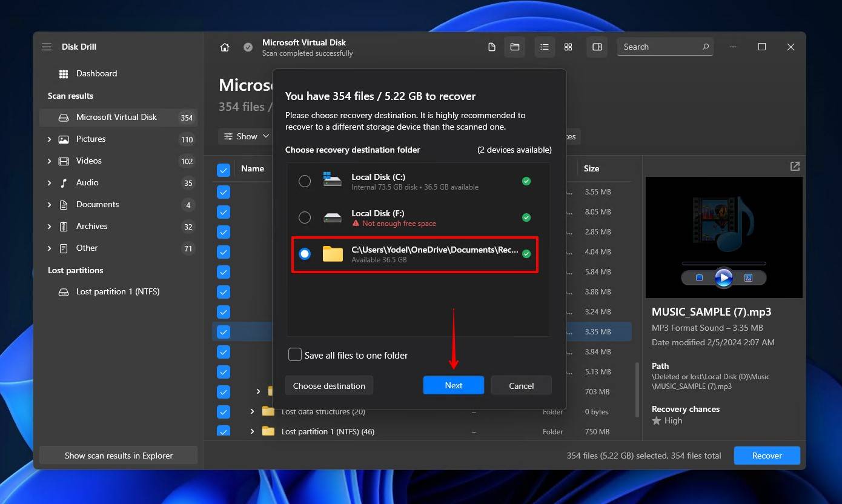Click Next in the recovery dialog
This screenshot has height=504, width=842.
click(x=454, y=385)
